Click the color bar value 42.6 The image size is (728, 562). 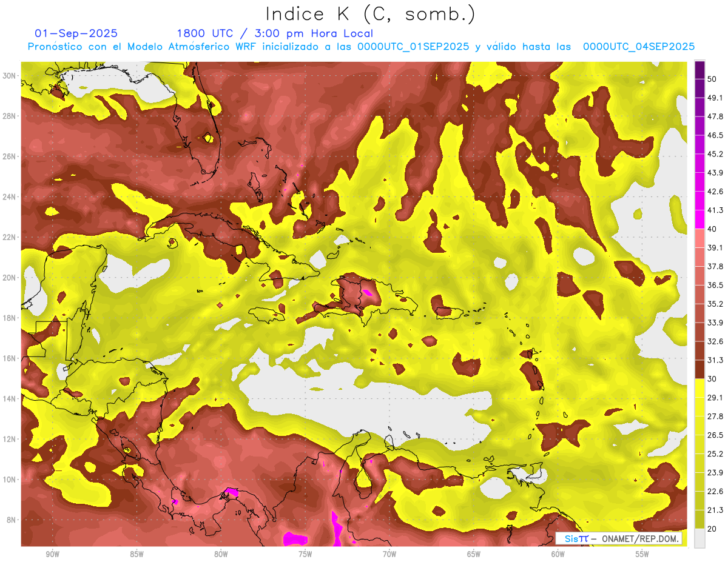click(715, 192)
